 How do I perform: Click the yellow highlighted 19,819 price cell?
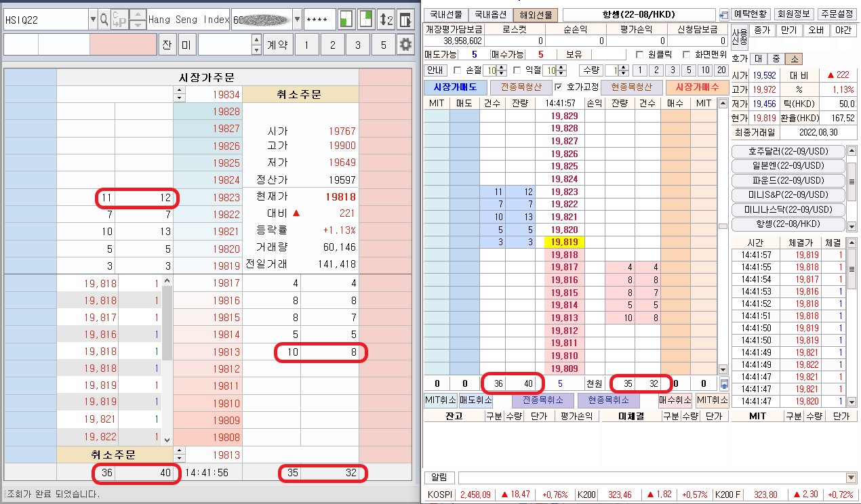(x=565, y=243)
